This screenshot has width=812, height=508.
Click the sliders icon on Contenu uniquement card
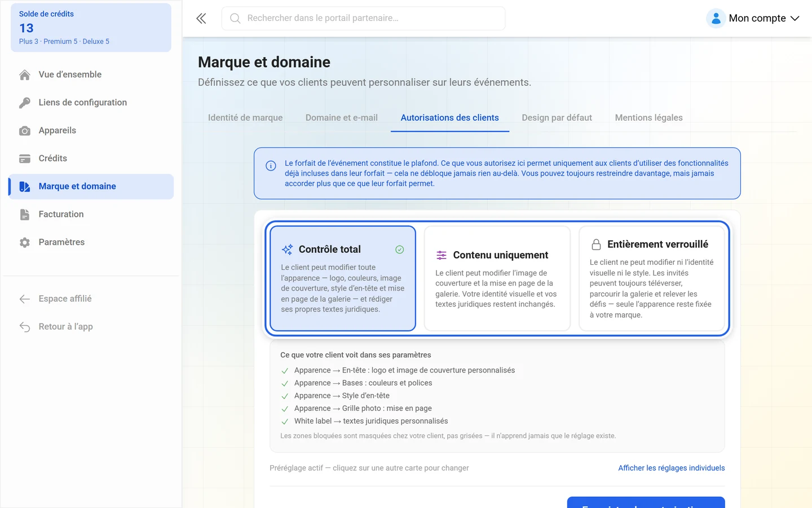pyautogui.click(x=442, y=255)
